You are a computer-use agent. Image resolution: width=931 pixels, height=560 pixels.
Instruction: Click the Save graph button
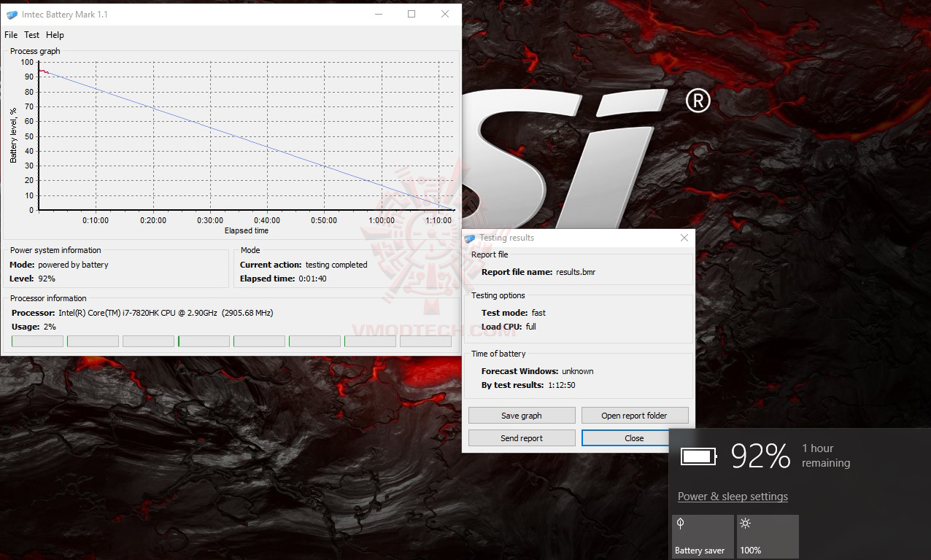click(x=521, y=415)
